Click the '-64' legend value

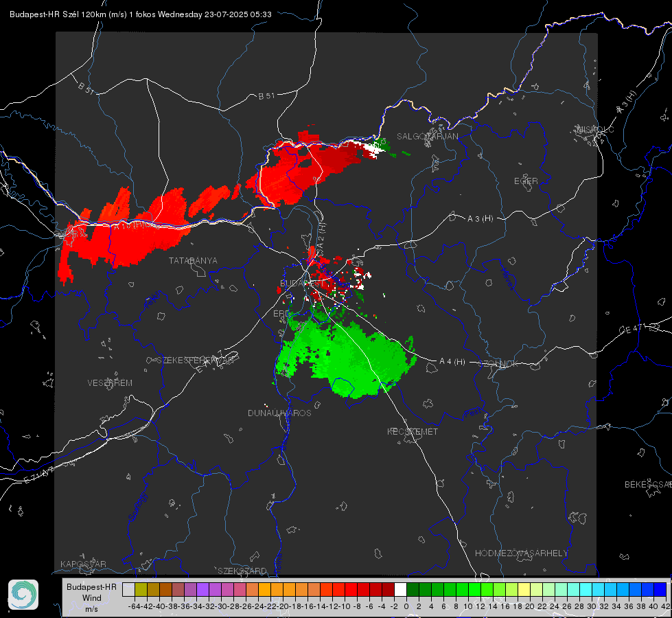(134, 606)
